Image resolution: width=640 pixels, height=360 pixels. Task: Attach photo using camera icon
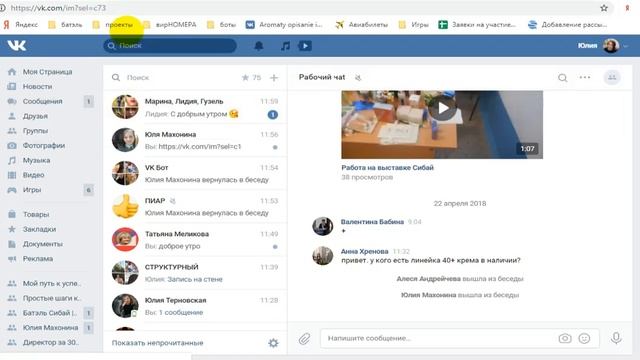565,338
